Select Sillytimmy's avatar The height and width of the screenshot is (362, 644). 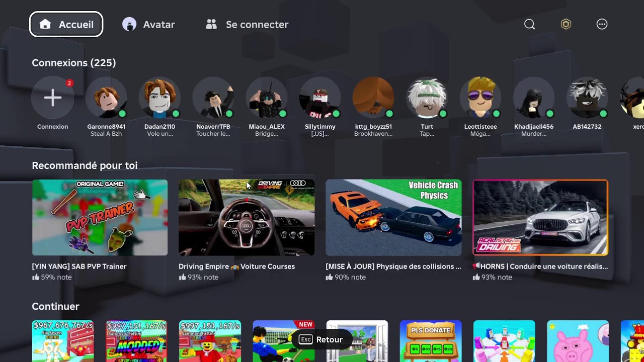click(x=320, y=98)
